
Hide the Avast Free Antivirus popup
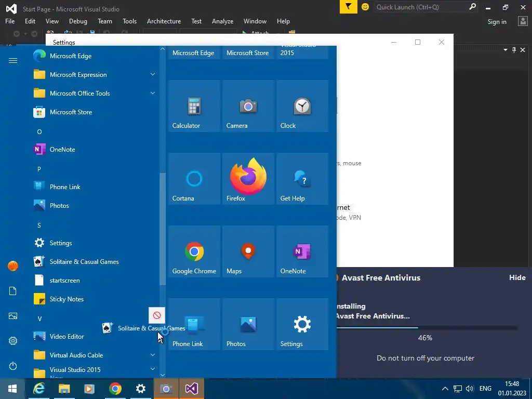[x=517, y=277]
